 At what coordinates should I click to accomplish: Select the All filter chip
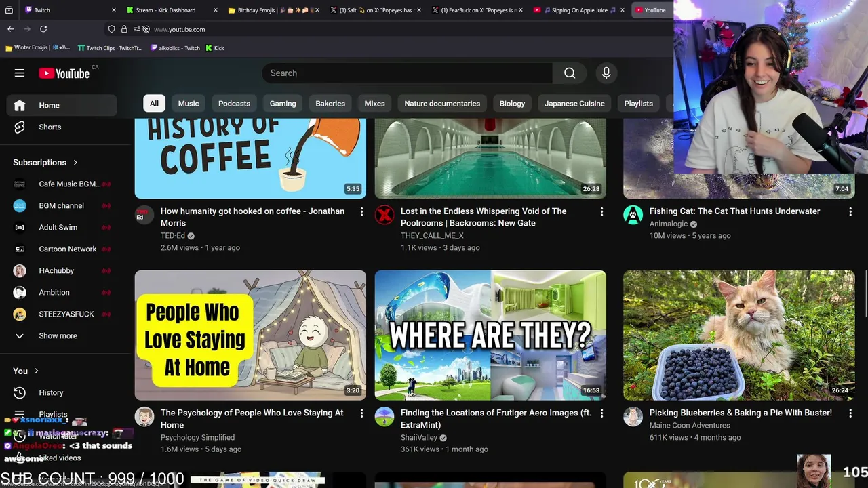tap(154, 104)
